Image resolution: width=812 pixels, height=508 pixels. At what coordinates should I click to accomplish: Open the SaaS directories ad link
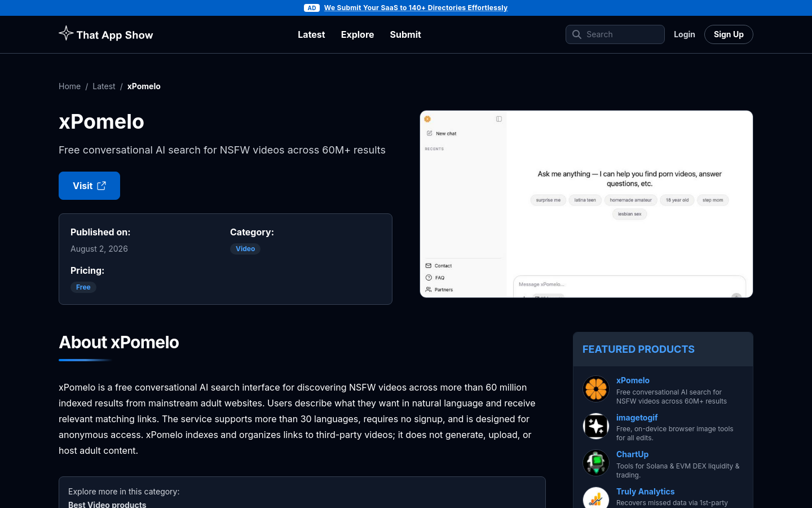pyautogui.click(x=416, y=8)
